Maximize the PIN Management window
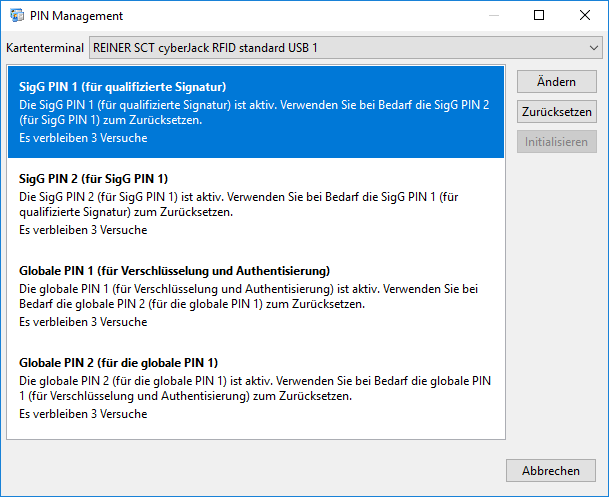Image resolution: width=609 pixels, height=497 pixels. click(539, 16)
